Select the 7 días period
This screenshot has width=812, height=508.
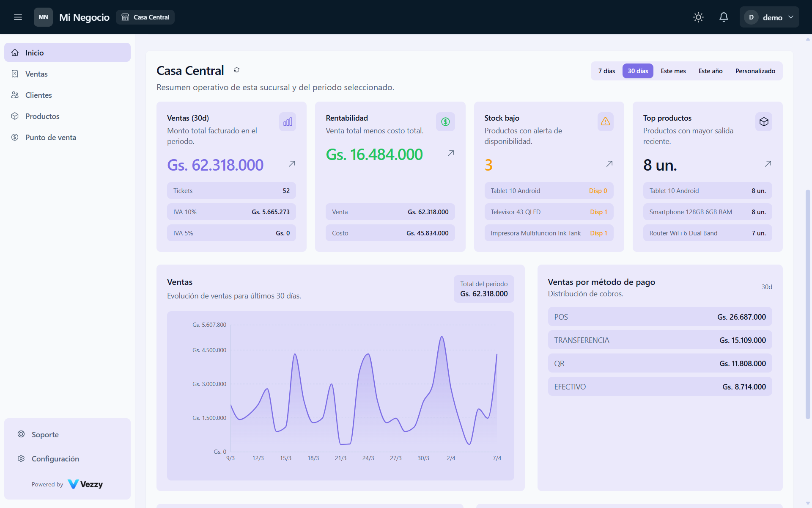(606, 71)
